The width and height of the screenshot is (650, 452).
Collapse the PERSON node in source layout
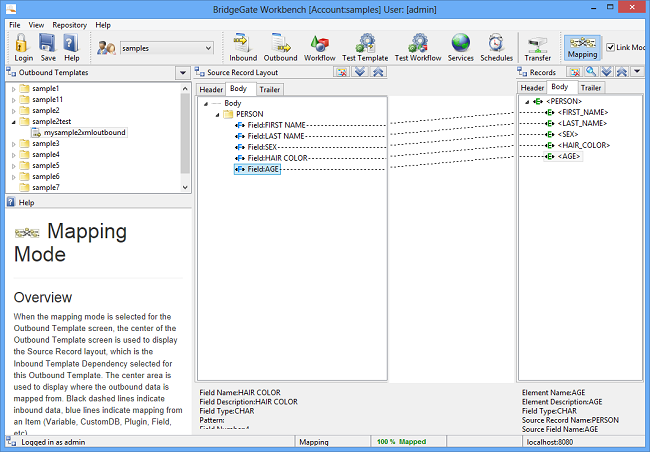click(218, 114)
